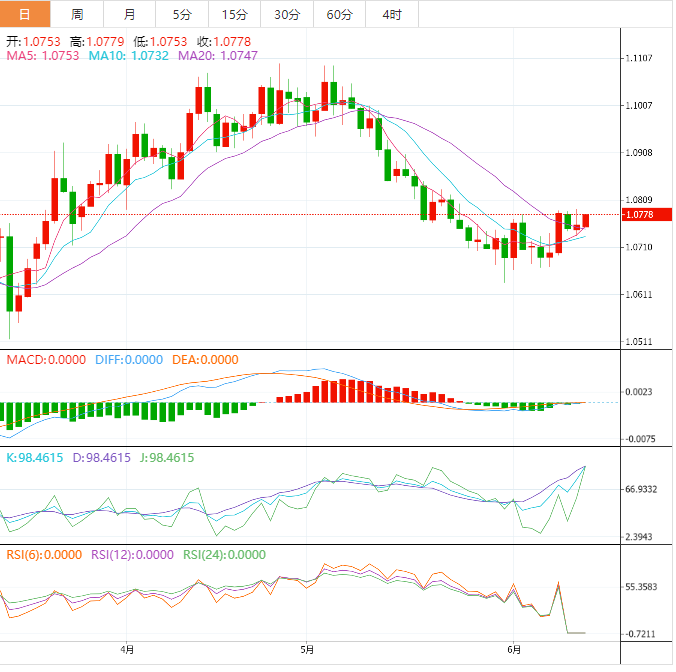Switch to the weekly 周 tab
676x672 pixels.
(77, 14)
